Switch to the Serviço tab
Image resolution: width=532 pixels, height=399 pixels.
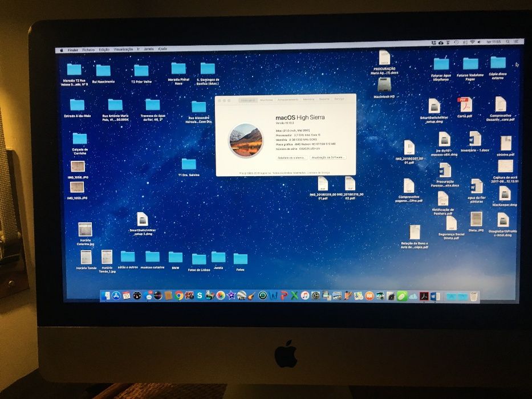coord(339,99)
